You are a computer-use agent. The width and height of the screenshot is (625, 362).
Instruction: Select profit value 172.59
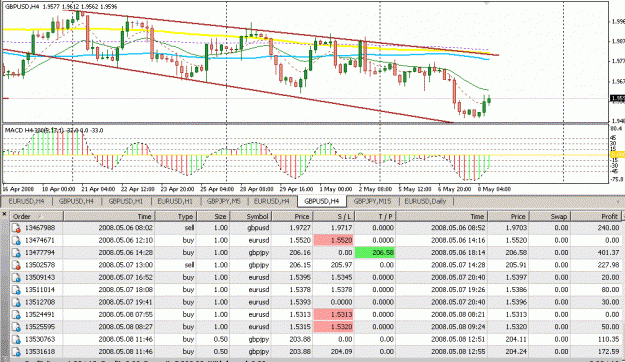pyautogui.click(x=608, y=352)
